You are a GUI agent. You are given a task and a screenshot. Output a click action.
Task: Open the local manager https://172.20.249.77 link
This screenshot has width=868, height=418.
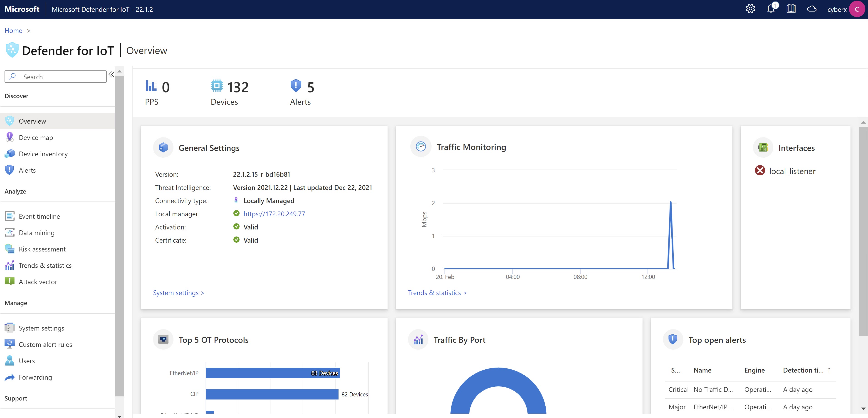pyautogui.click(x=274, y=214)
